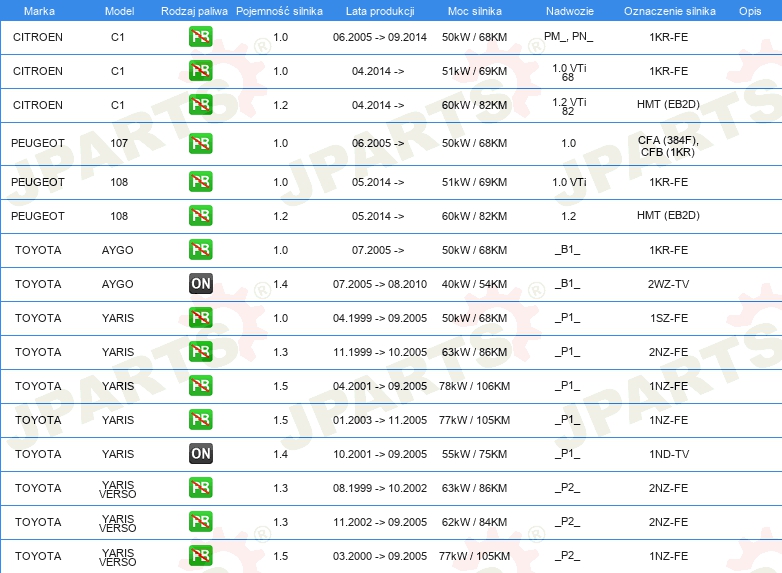Click YARIS VERSO in the 08.1999 -> 10.2002 row
782x573 pixels.
(118, 490)
